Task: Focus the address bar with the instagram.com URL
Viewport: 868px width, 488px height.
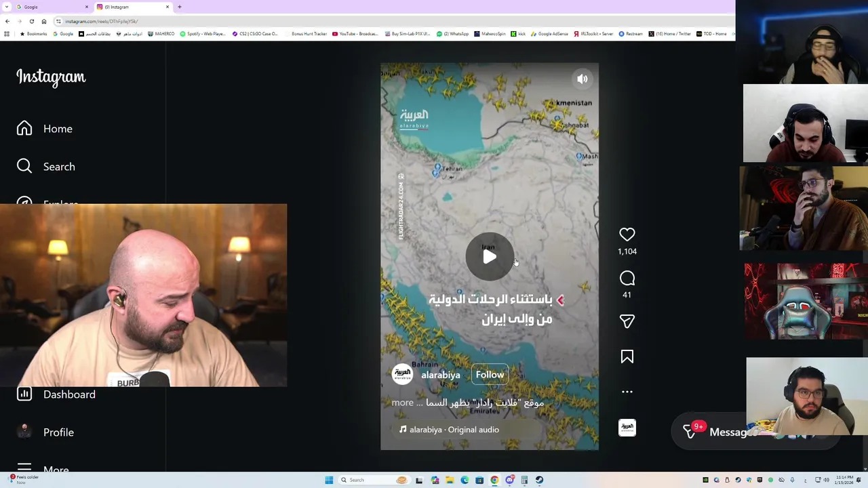Action: [393, 22]
